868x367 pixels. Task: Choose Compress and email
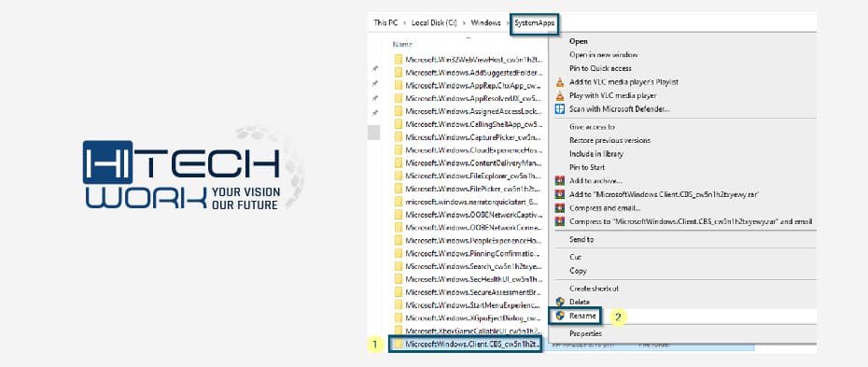[x=605, y=208]
